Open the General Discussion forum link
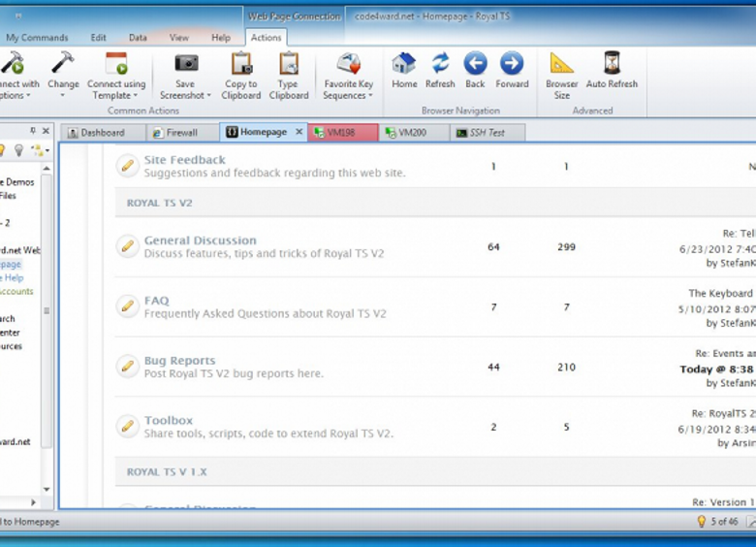The width and height of the screenshot is (756, 547). point(200,241)
